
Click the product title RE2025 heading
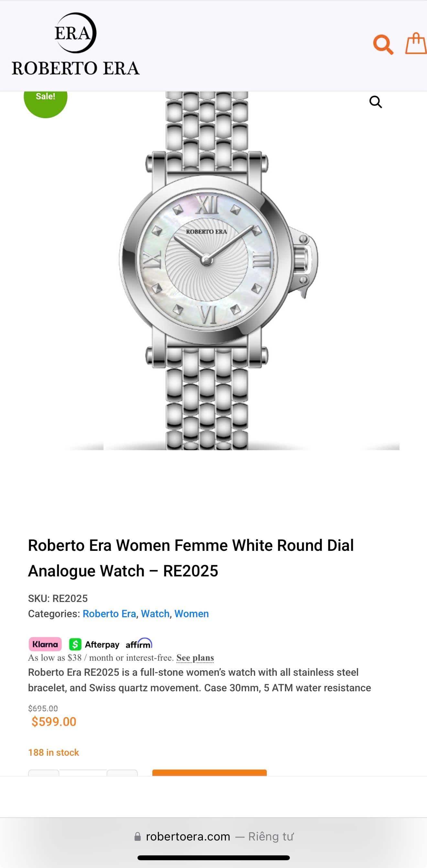coord(191,558)
